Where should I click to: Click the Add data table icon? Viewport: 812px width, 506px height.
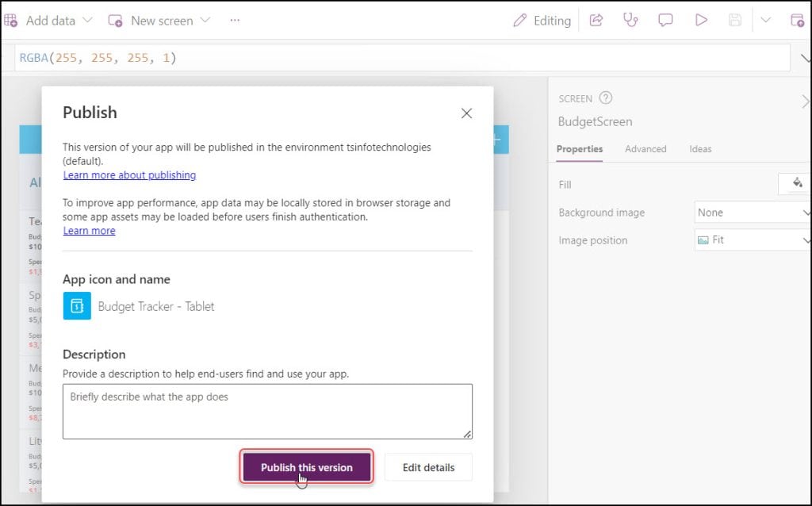point(11,21)
